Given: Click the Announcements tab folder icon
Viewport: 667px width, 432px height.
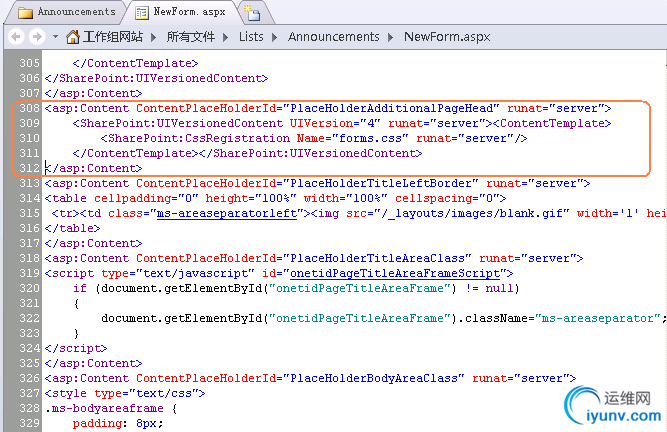Looking at the screenshot, I should pyautogui.click(x=25, y=13).
